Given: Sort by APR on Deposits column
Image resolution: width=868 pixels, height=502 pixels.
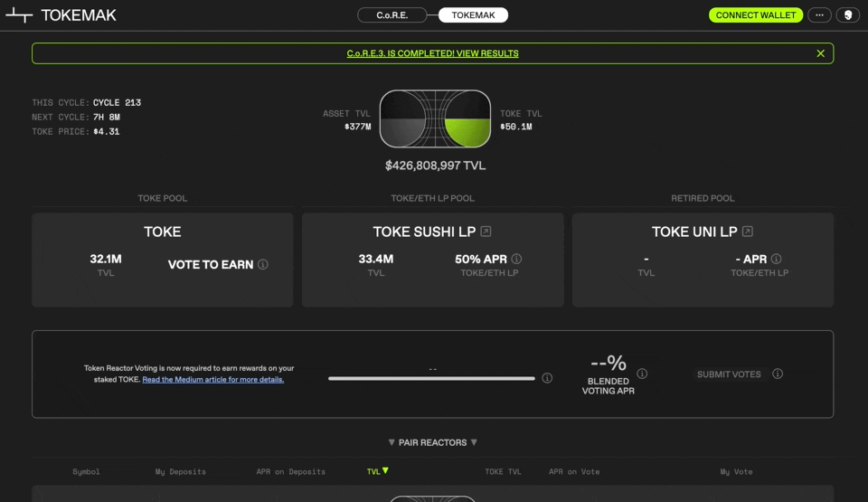Looking at the screenshot, I should [x=290, y=471].
